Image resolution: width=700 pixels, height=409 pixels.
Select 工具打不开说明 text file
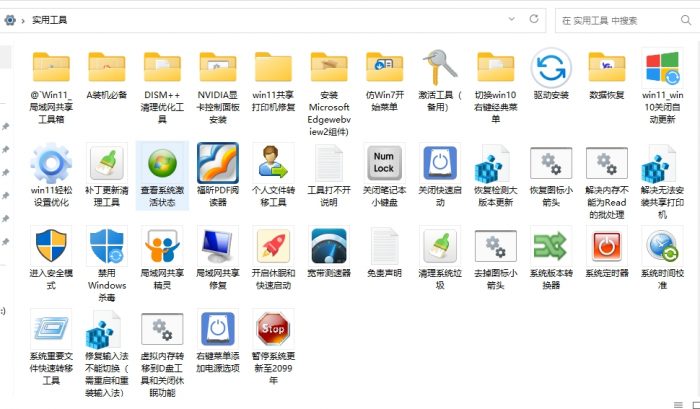pos(329,163)
